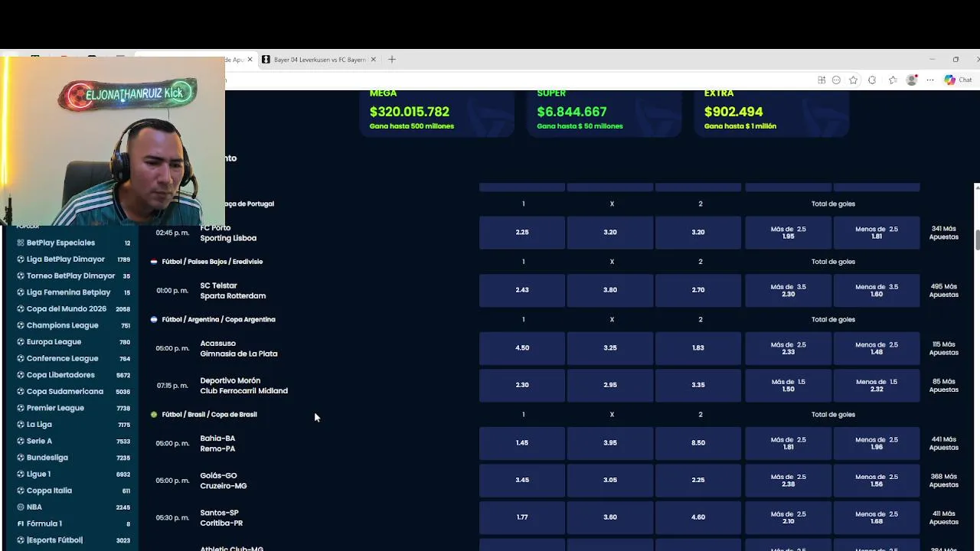Open browser Settings and more menu
This screenshot has height=551, width=980.
(x=930, y=80)
